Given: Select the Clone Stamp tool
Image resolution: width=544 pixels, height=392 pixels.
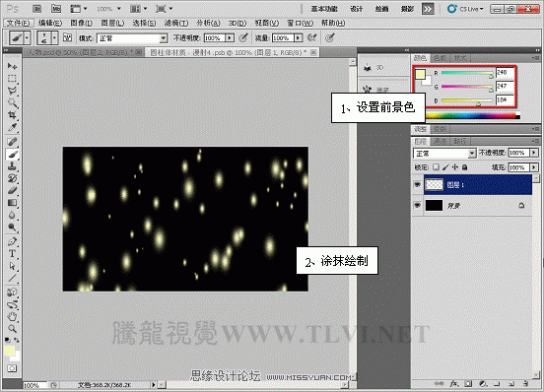Looking at the screenshot, I should (12, 166).
